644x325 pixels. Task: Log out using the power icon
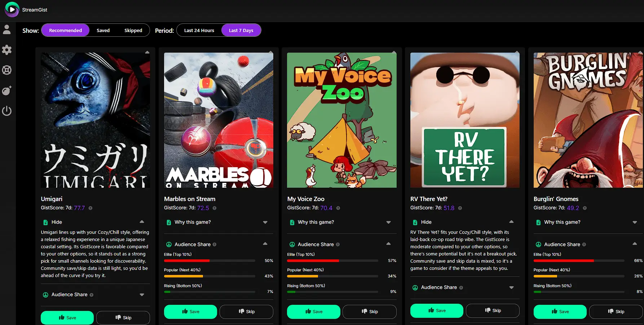point(7,111)
